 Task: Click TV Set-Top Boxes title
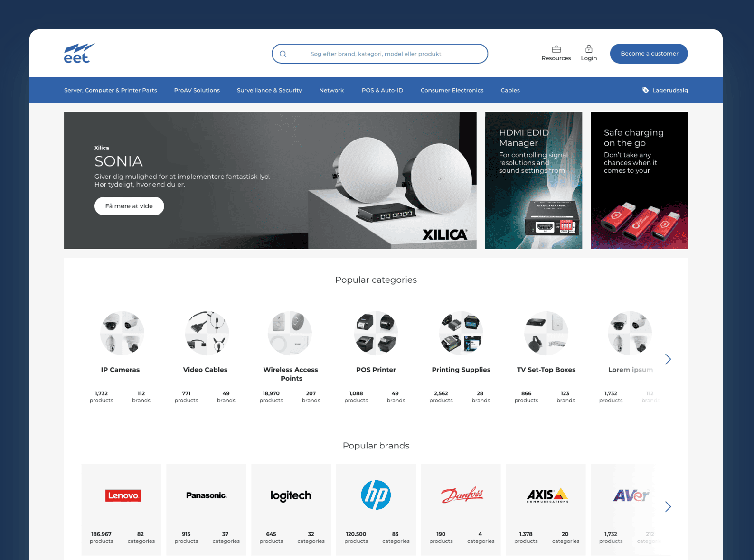point(547,370)
